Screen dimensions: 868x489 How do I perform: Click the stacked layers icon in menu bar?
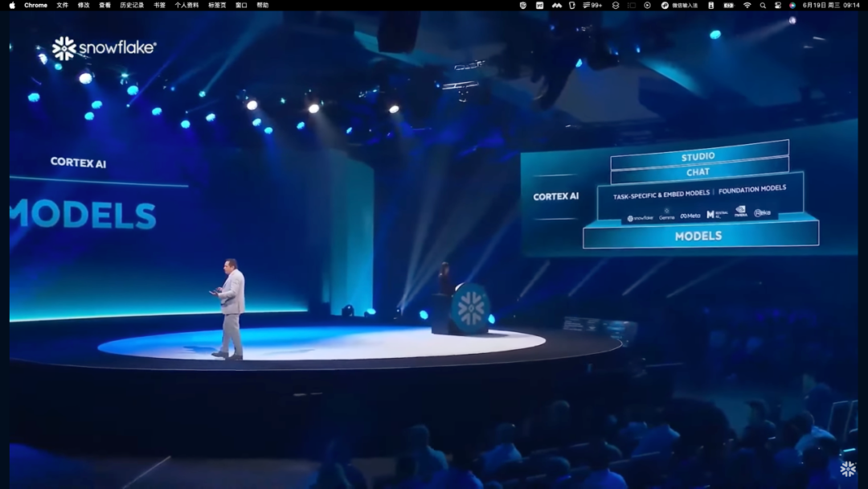(x=615, y=5)
